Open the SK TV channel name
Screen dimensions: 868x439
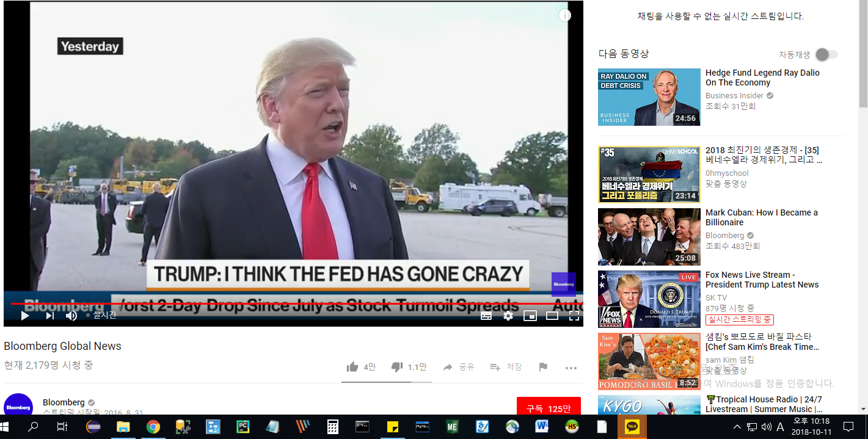[x=717, y=297]
